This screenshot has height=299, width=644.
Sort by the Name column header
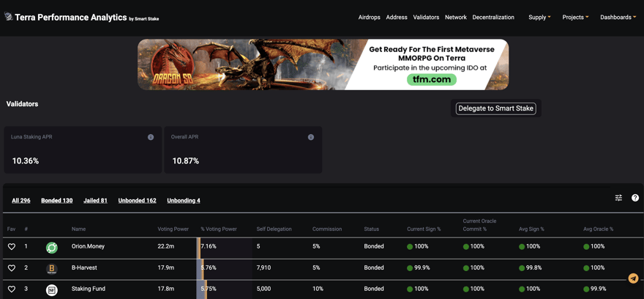coord(78,229)
